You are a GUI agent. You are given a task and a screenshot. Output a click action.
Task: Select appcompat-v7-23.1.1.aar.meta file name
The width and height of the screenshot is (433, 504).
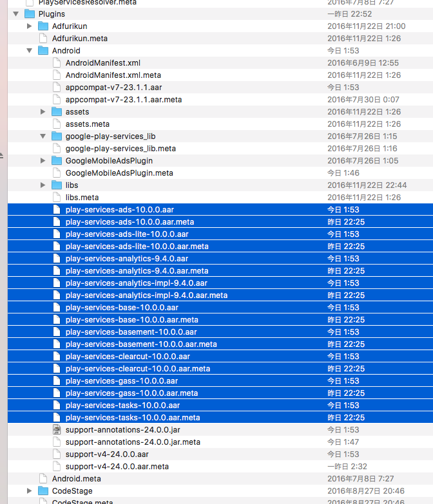click(x=124, y=99)
